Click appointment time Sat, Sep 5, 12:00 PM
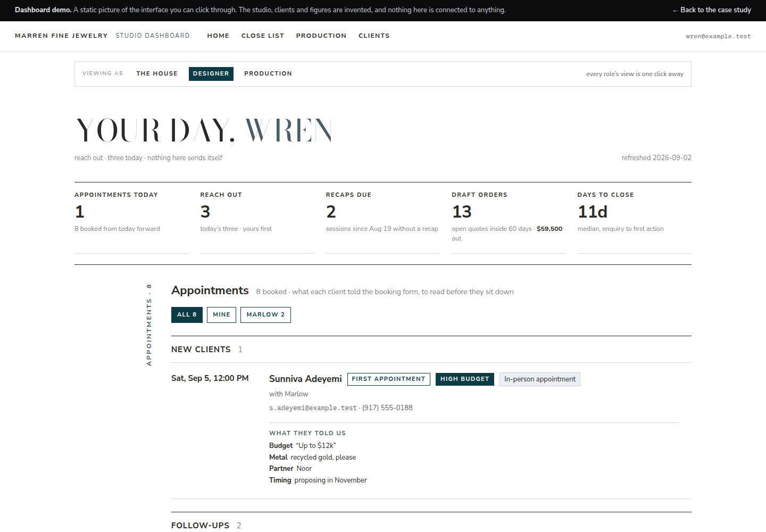The height and width of the screenshot is (532, 766). coord(210,378)
